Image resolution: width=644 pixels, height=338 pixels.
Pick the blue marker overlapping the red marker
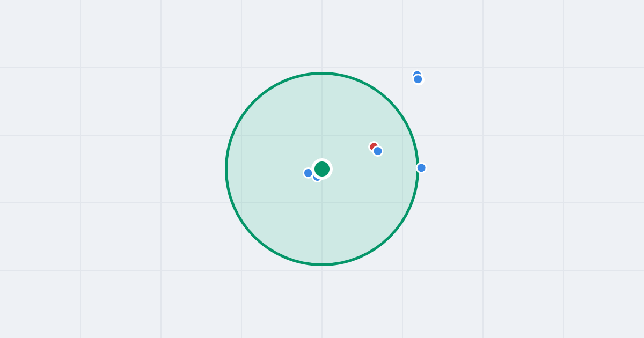[378, 151]
